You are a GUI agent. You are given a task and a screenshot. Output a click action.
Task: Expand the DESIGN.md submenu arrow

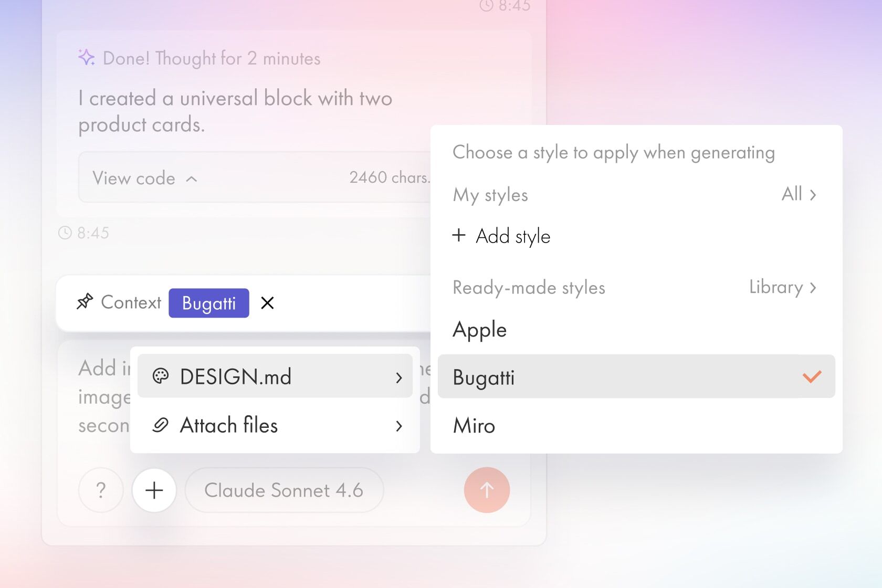399,377
